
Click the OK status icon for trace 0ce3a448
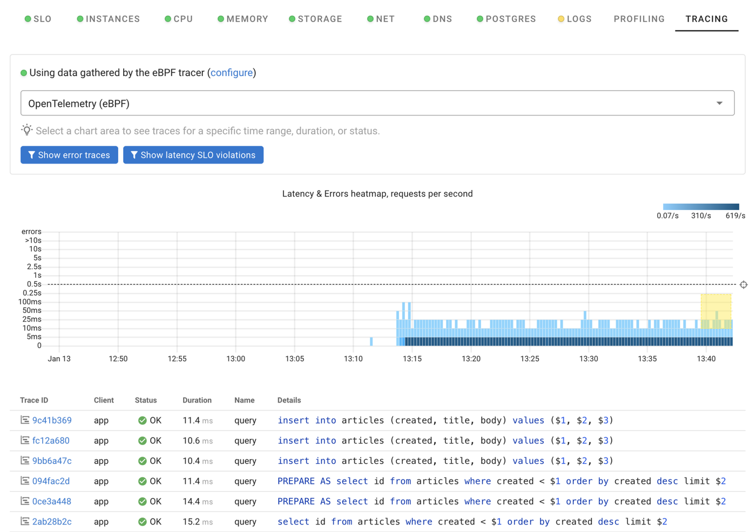(x=143, y=501)
